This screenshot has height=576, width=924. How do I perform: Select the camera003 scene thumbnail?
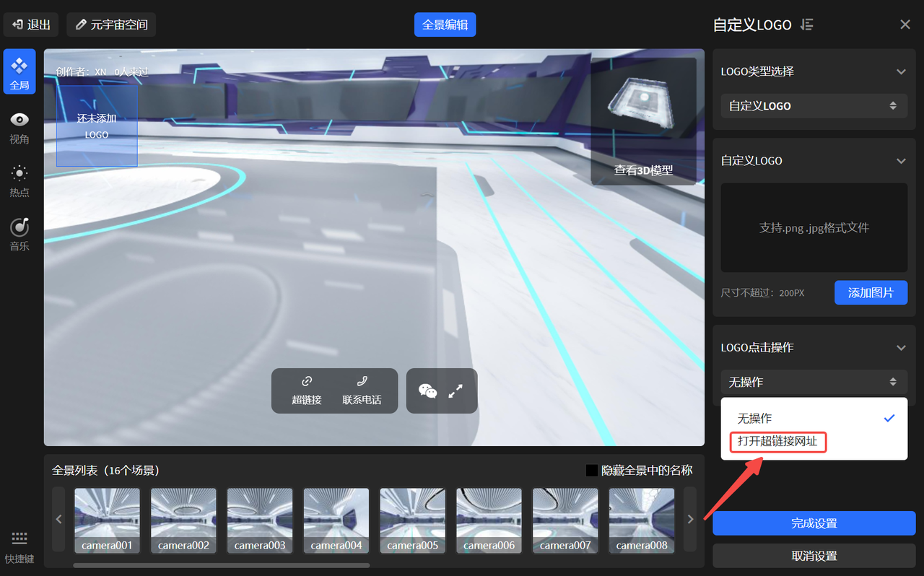point(260,520)
